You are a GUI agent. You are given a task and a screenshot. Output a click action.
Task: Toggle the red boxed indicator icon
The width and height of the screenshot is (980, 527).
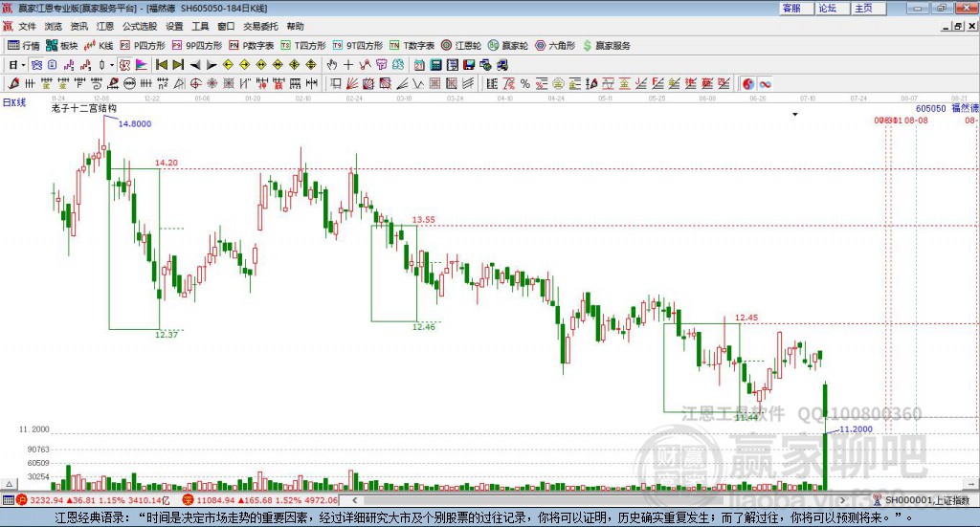click(x=125, y=65)
